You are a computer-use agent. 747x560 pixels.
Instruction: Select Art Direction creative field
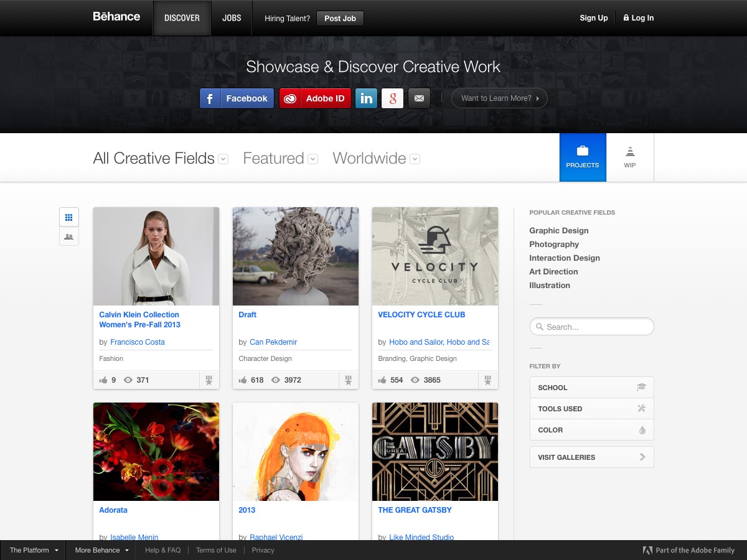553,272
